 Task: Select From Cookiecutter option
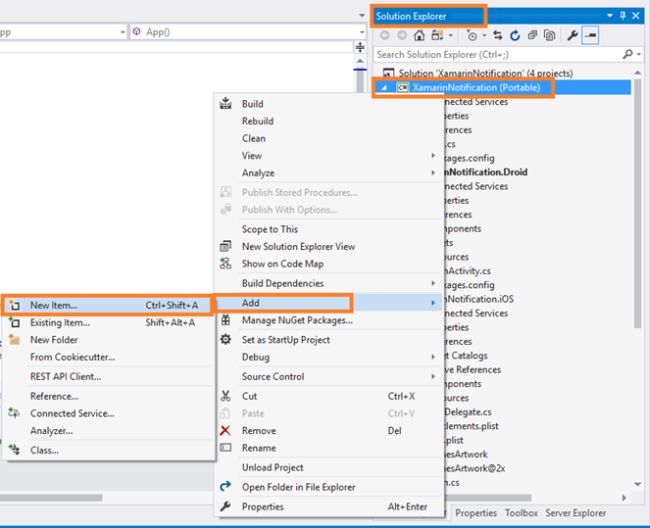[109, 357]
